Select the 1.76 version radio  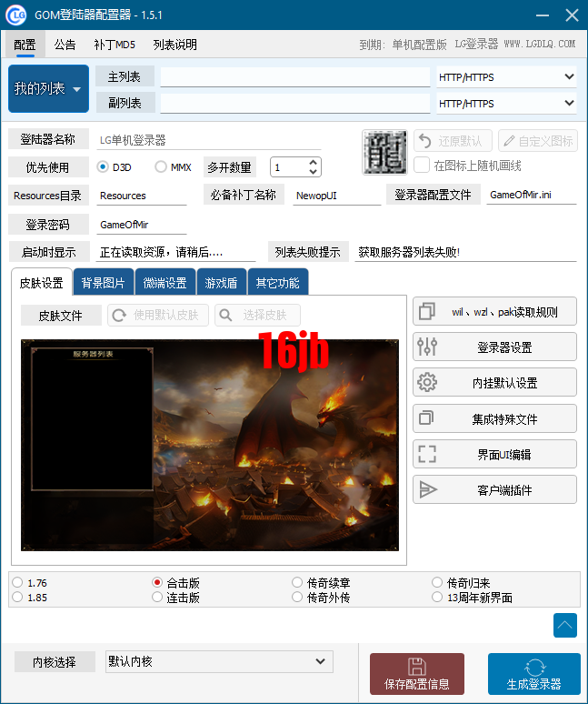17,582
